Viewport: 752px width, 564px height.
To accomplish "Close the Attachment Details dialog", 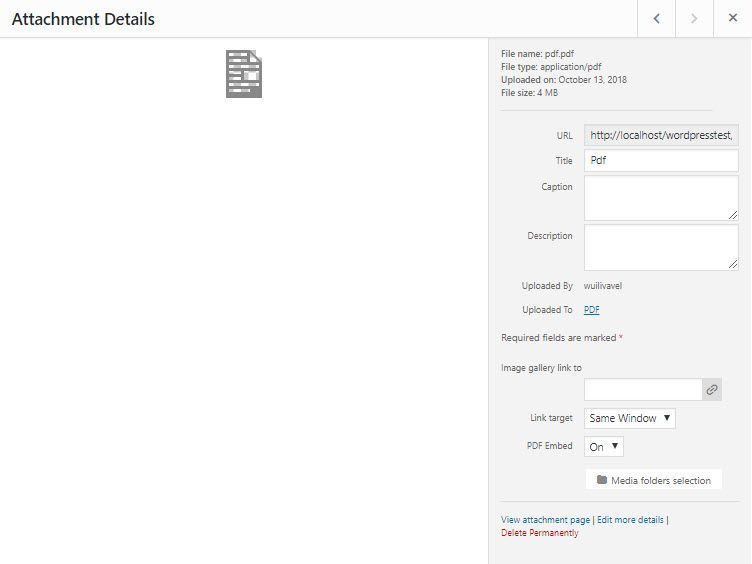I will (732, 19).
